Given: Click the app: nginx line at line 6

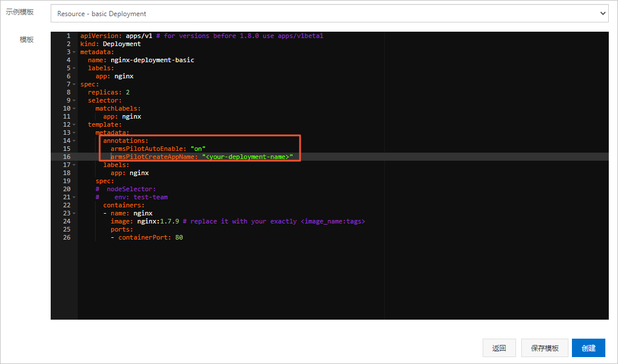Looking at the screenshot, I should click(115, 76).
